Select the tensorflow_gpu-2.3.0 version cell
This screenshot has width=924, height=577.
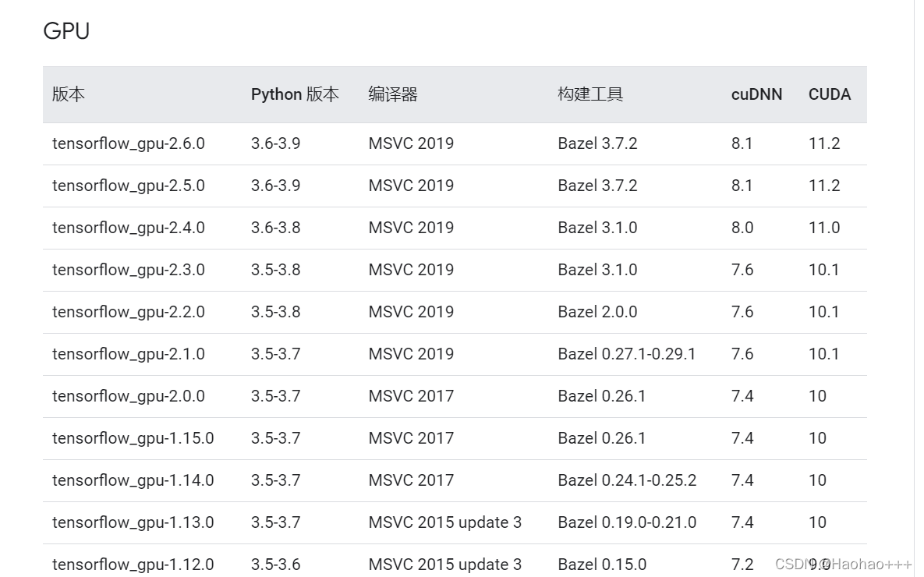[129, 270]
